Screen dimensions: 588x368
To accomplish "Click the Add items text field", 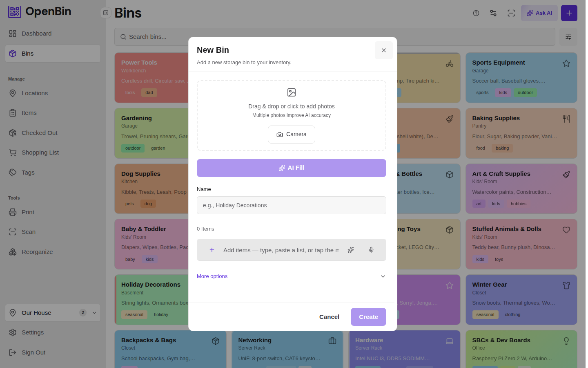I will point(281,250).
